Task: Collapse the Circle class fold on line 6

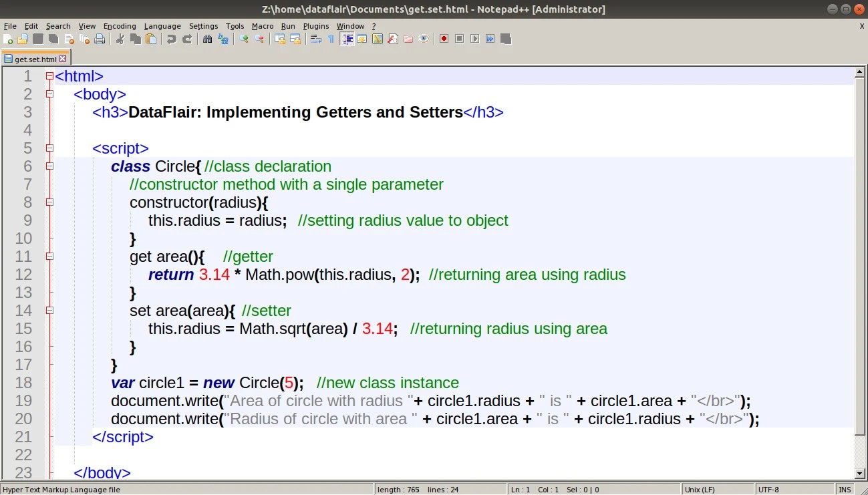Action: point(49,166)
